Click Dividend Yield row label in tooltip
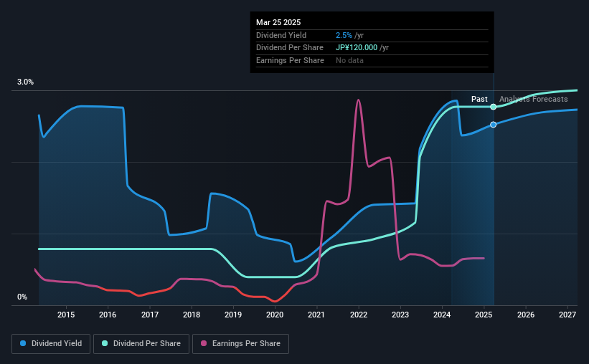Viewport: 589px width, 364px height. coord(281,35)
